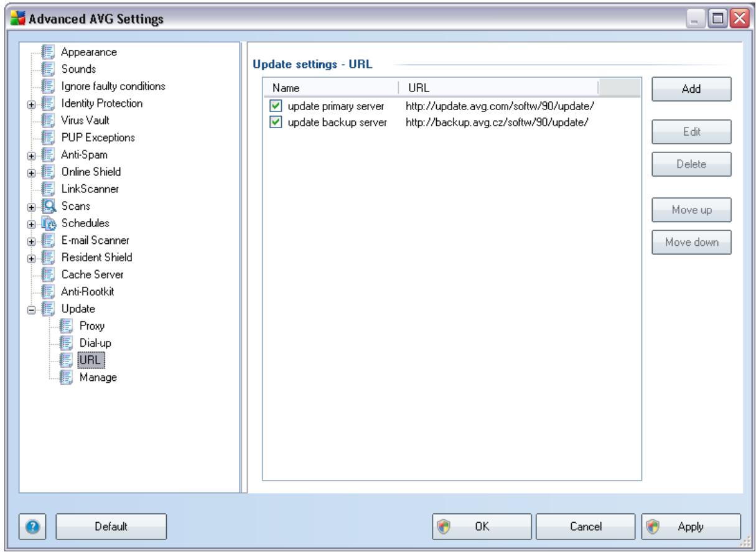756x552 pixels.
Task: Select the backup.avg.cz URL row text
Action: pos(497,123)
